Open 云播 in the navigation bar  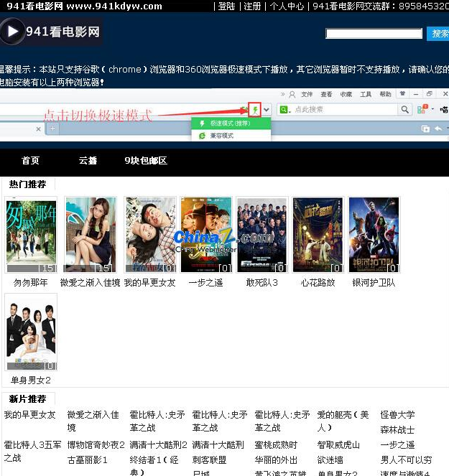(88, 161)
